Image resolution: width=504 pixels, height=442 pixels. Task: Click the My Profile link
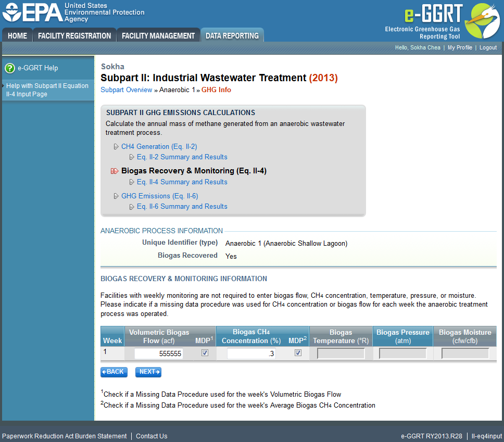(460, 47)
